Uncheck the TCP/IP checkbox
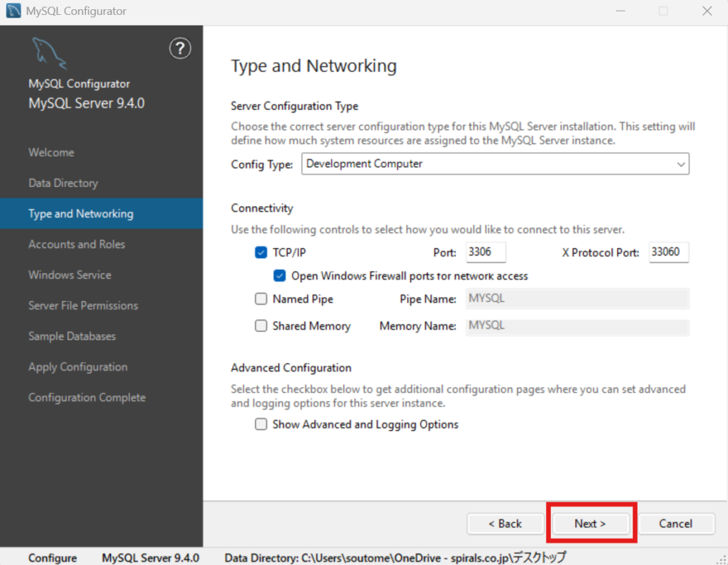 point(261,252)
